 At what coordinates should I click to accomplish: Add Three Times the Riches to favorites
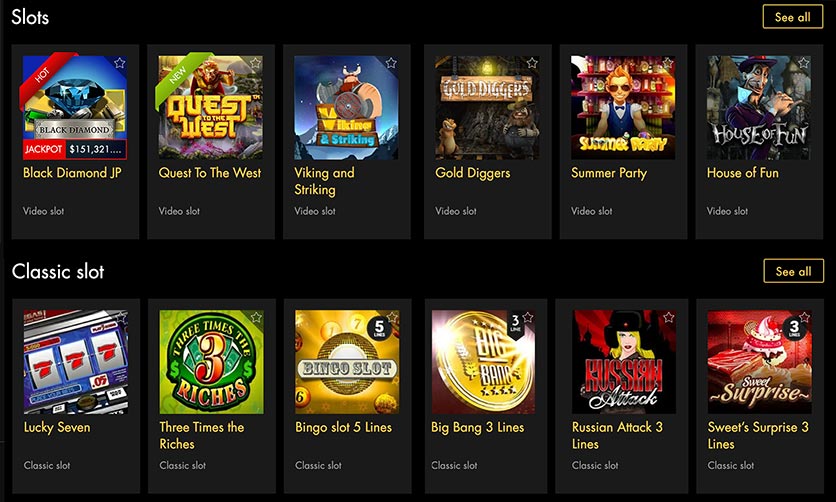256,317
